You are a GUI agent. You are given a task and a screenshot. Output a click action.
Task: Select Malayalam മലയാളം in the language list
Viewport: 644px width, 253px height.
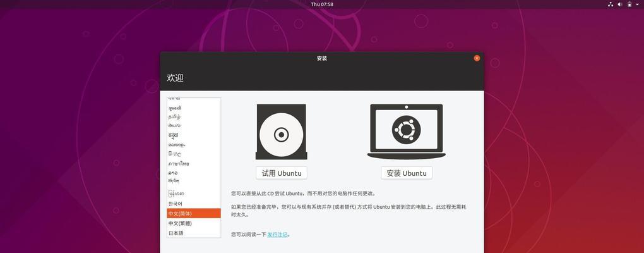pos(194,145)
